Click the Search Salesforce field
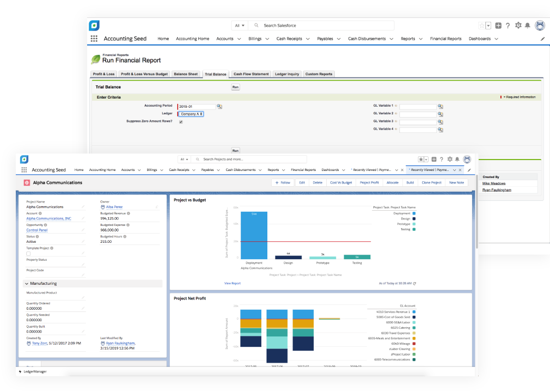 (321, 26)
